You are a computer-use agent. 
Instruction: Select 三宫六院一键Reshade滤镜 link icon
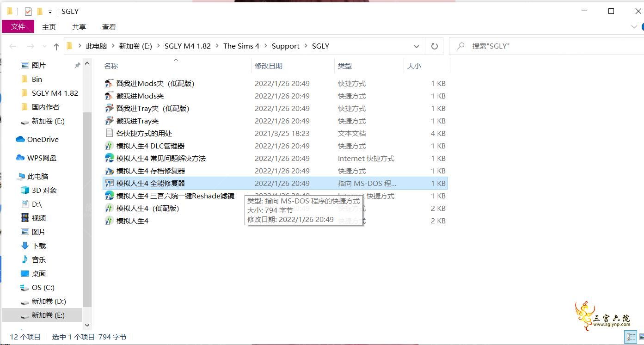coord(109,196)
